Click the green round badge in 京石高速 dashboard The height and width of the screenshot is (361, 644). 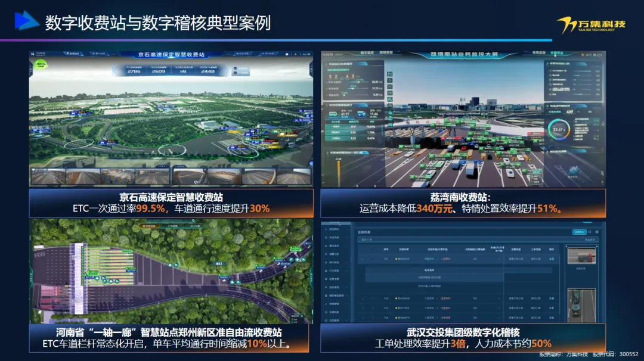41,64
